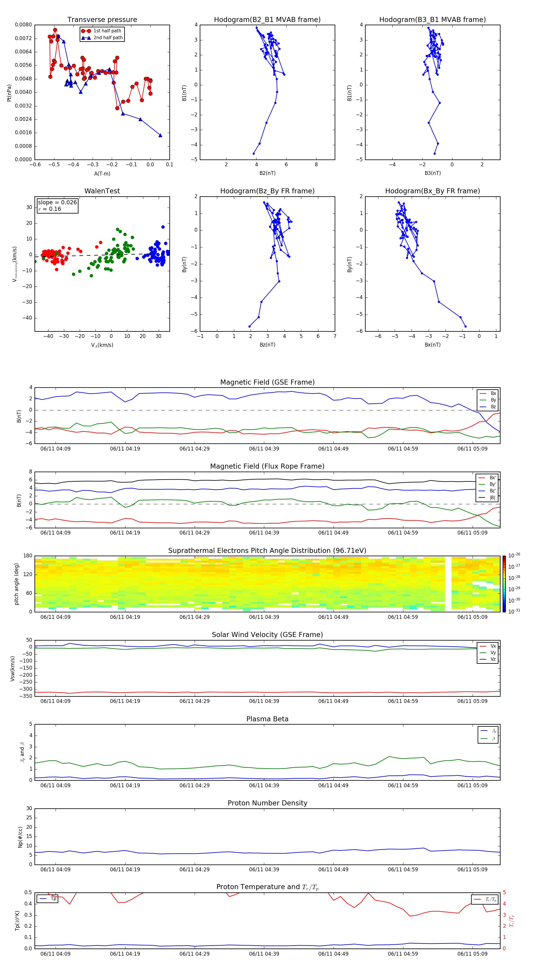
Task: Click '06/11 04:49' tick under Solar Wind Velocity
Action: click(x=333, y=701)
